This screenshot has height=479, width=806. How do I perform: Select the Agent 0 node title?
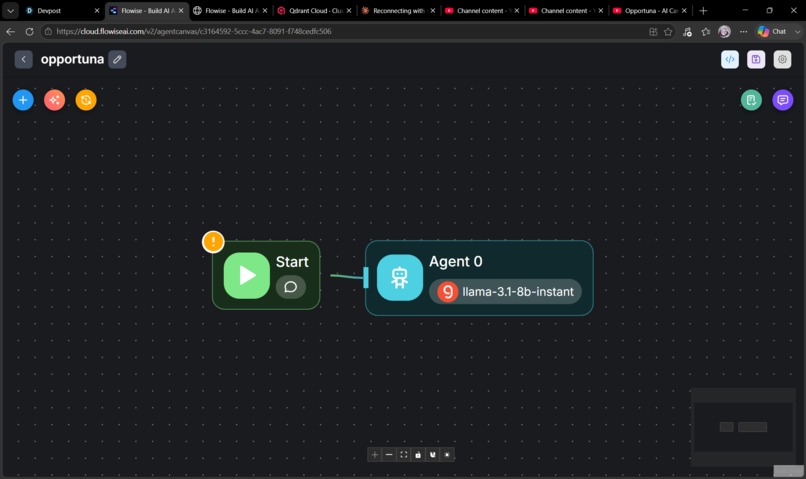[x=455, y=262]
